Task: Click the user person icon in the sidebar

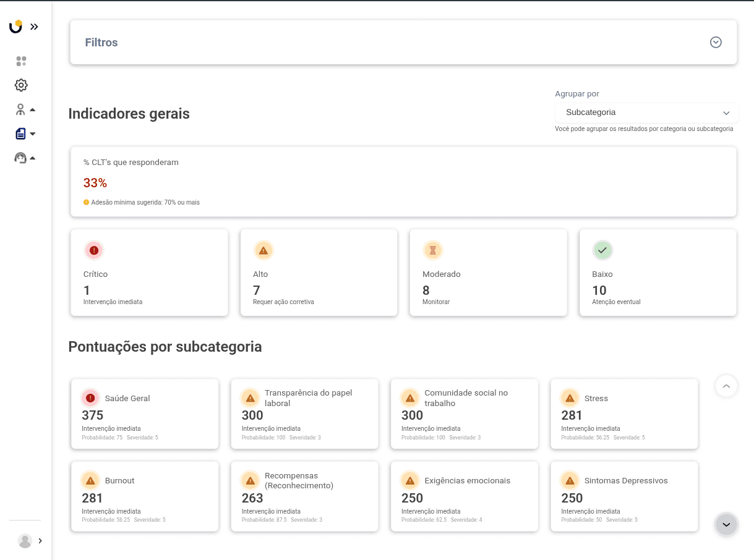Action: (x=20, y=109)
